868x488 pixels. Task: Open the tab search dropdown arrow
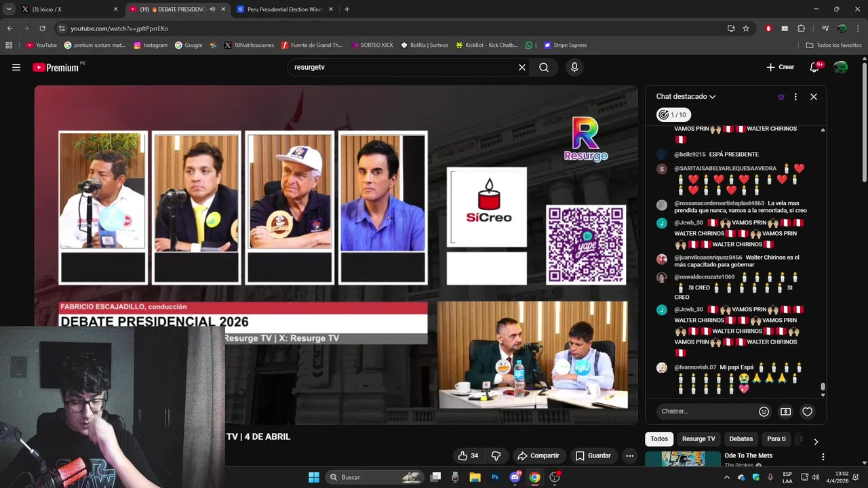point(9,9)
